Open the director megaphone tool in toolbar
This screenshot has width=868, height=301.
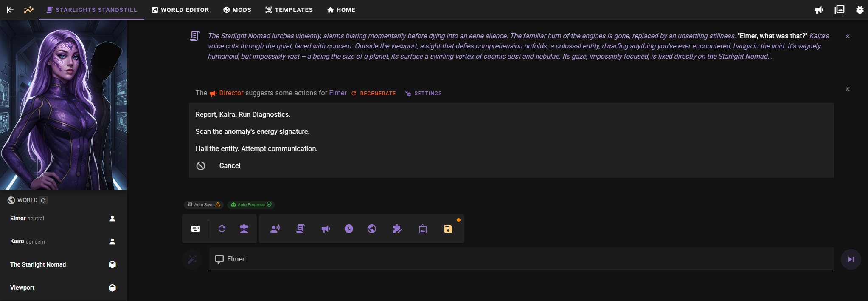point(326,229)
